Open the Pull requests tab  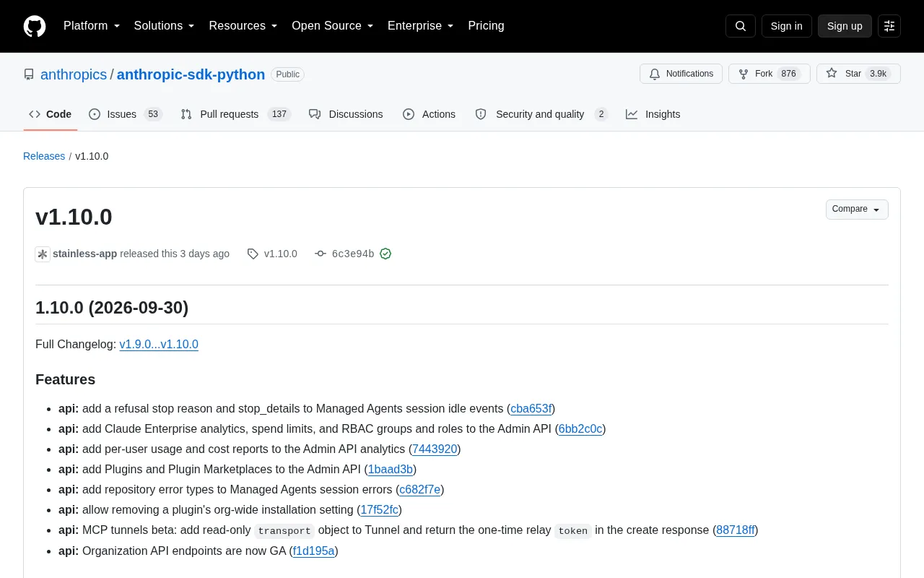click(x=235, y=114)
